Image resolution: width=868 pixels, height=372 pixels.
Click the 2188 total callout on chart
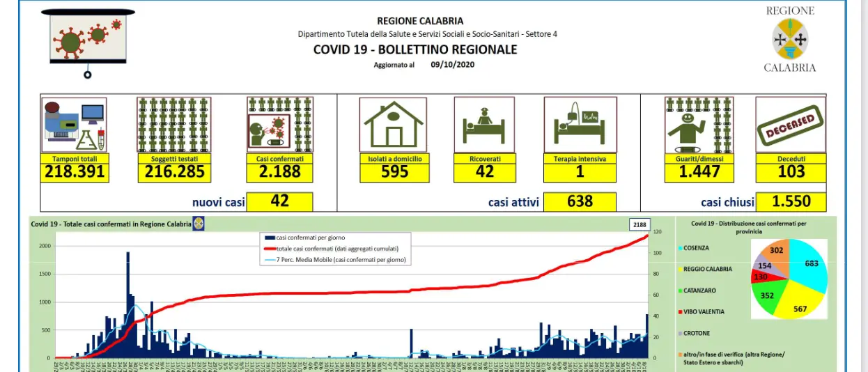click(640, 224)
